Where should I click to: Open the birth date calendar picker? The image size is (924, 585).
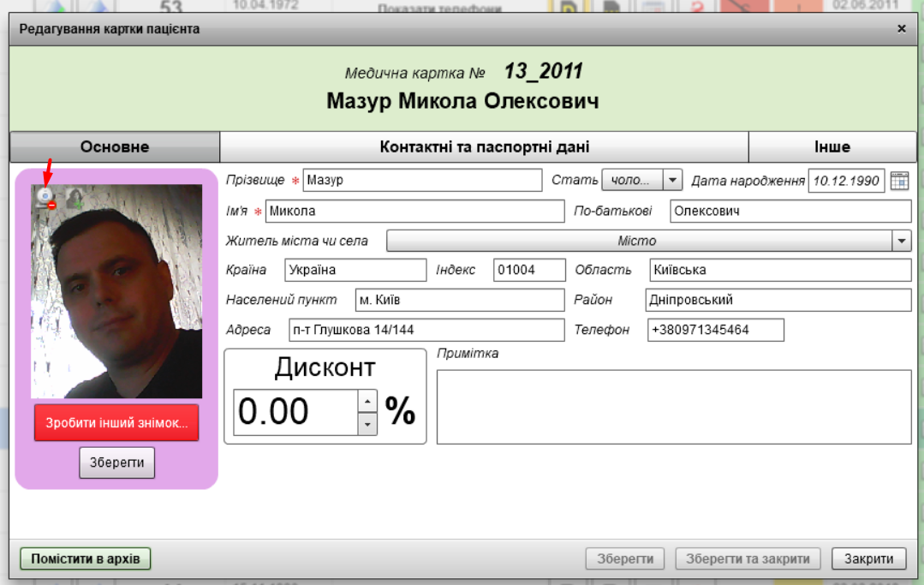898,180
